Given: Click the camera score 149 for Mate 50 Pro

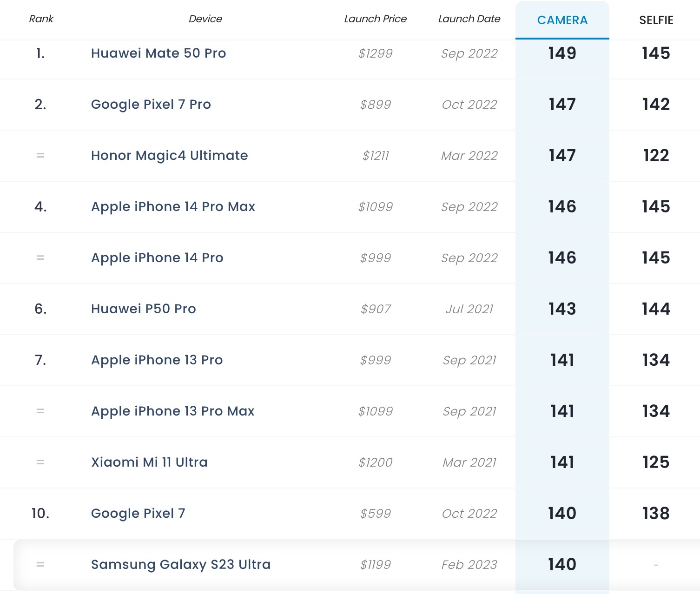Looking at the screenshot, I should [x=562, y=53].
